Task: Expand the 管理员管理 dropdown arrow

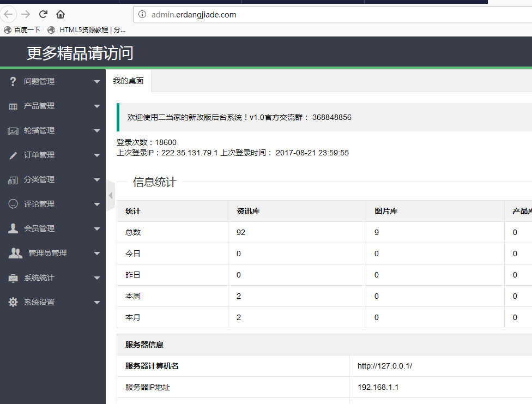Action: [97, 254]
